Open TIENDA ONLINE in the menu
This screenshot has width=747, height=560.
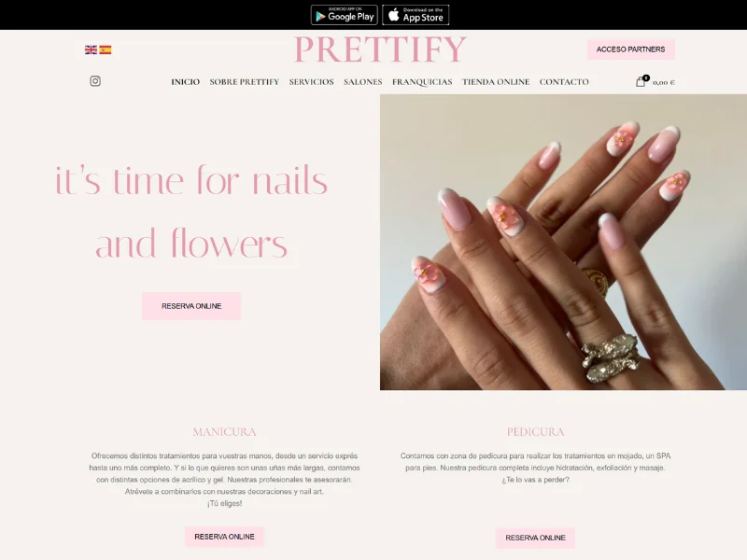pyautogui.click(x=496, y=82)
